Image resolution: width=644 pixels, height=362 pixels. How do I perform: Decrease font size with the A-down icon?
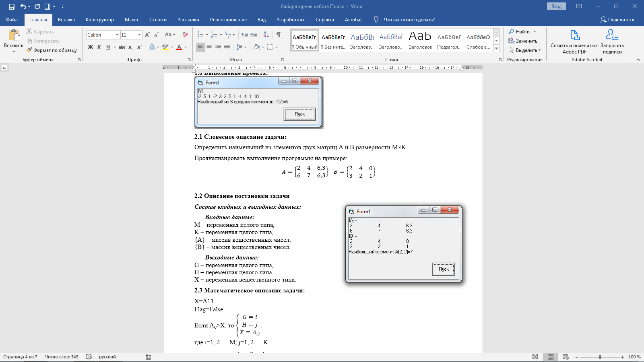tap(156, 35)
